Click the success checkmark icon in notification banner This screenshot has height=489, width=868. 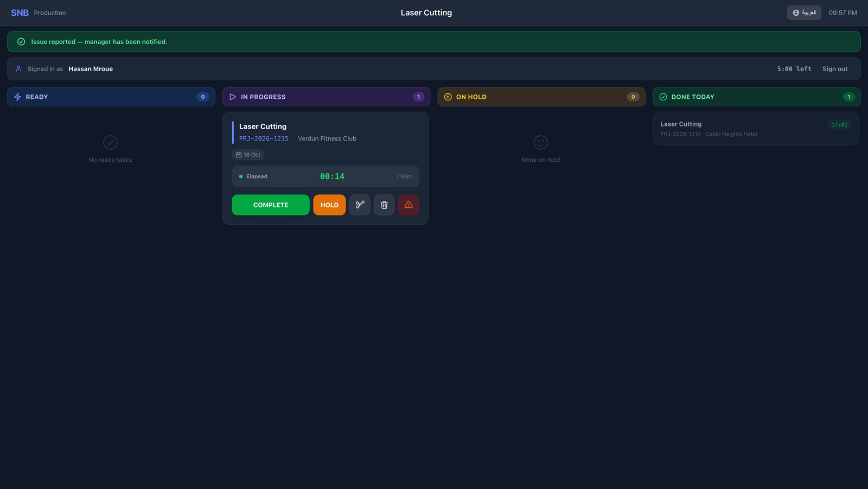(x=21, y=42)
